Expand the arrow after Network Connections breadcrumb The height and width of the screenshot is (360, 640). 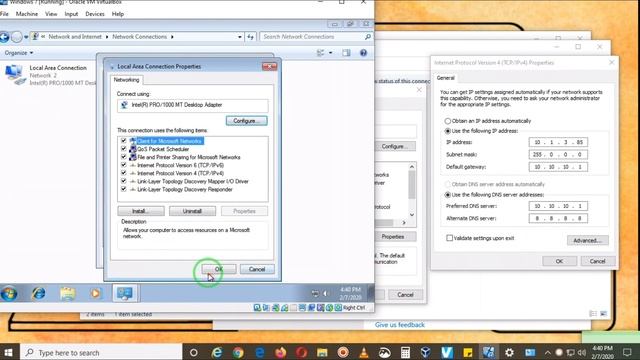[x=172, y=37]
